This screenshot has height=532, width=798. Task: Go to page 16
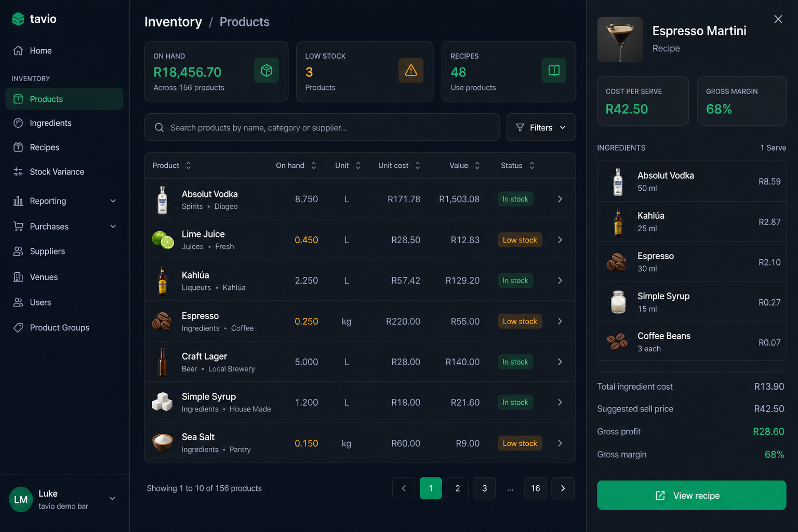pyautogui.click(x=536, y=488)
